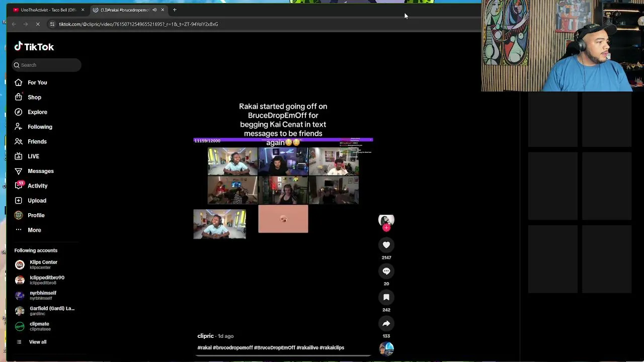Open Klips Center account avatar
Screen dimensions: 644x362
(x=20, y=264)
